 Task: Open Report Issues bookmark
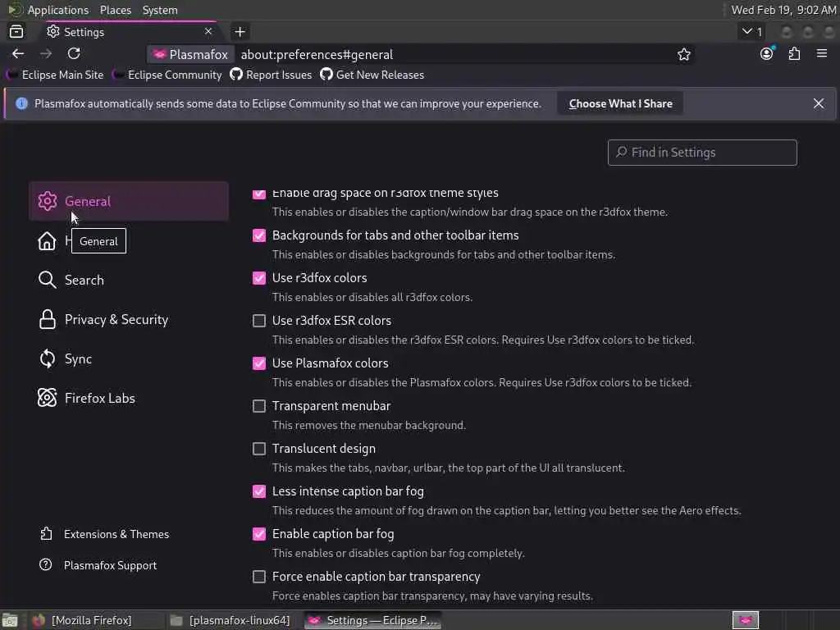(271, 75)
